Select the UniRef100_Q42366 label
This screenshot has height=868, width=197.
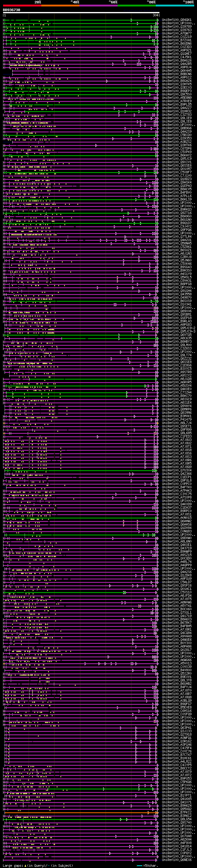click(x=177, y=474)
